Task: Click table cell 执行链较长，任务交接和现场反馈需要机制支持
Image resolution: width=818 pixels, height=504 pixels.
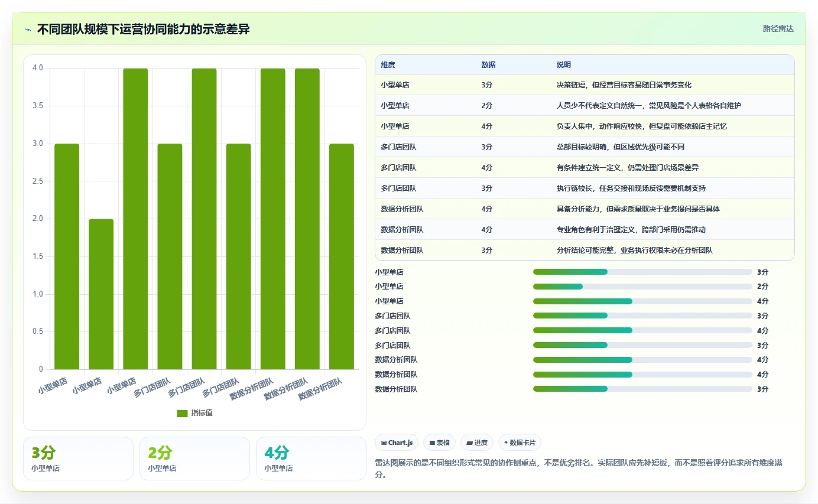Action: click(x=631, y=188)
